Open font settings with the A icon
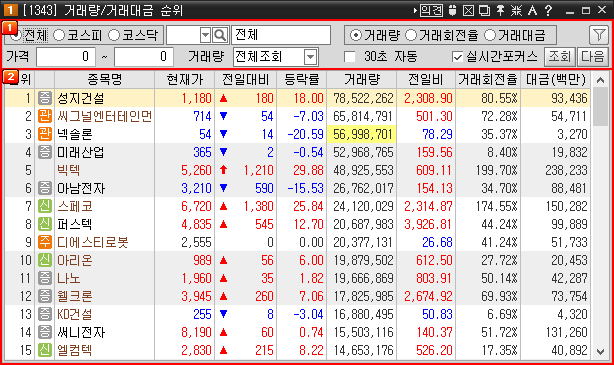Image resolution: width=614 pixels, height=365 pixels. point(532,10)
